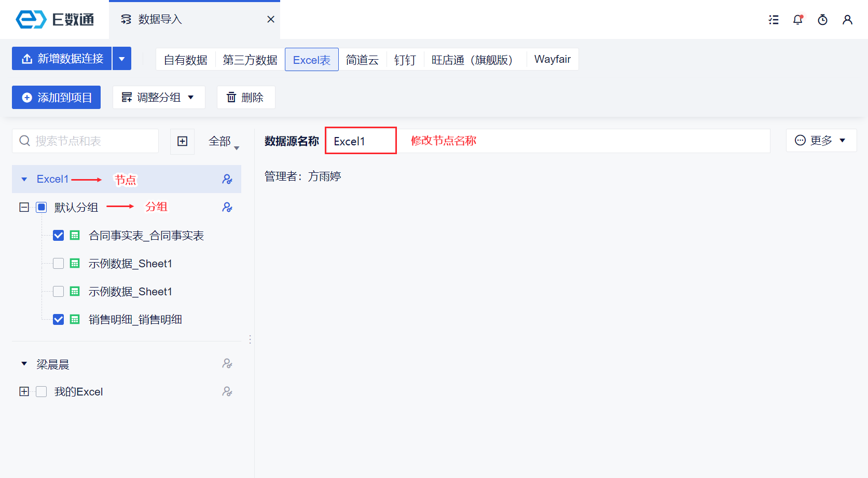Uncheck 合同事实表_合同事实表 checkbox
The width and height of the screenshot is (868, 478).
(59, 236)
